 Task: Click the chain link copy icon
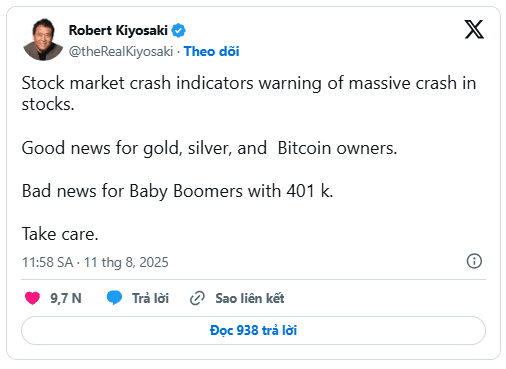(197, 298)
